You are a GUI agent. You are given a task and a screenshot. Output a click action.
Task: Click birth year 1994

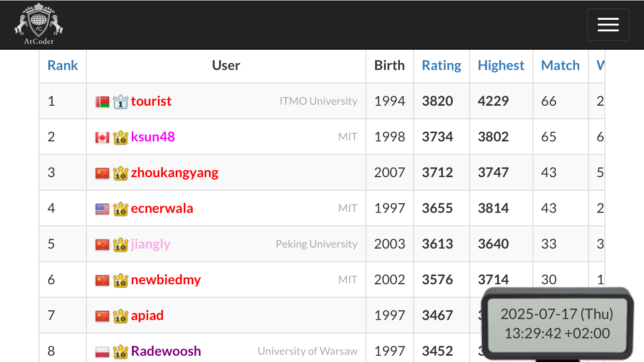coord(390,101)
